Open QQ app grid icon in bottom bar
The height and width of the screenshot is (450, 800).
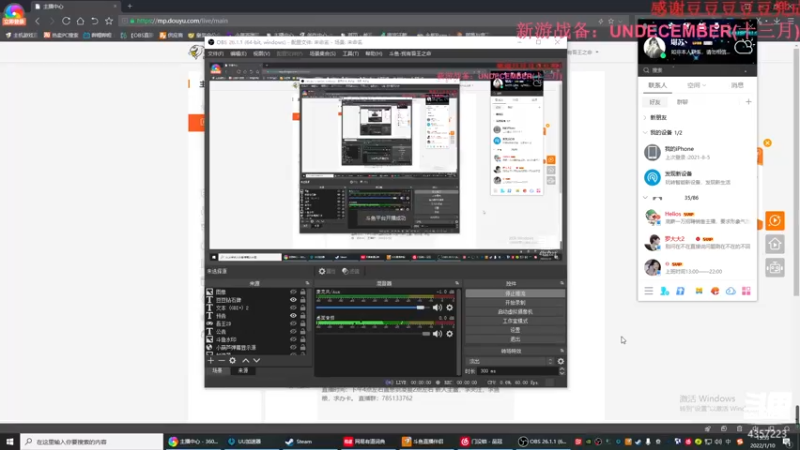click(x=746, y=291)
